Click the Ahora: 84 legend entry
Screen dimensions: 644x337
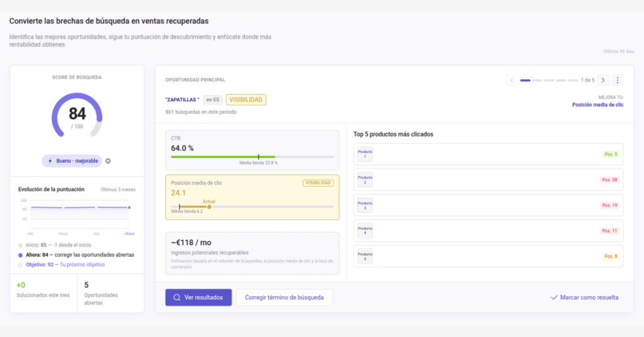click(80, 255)
